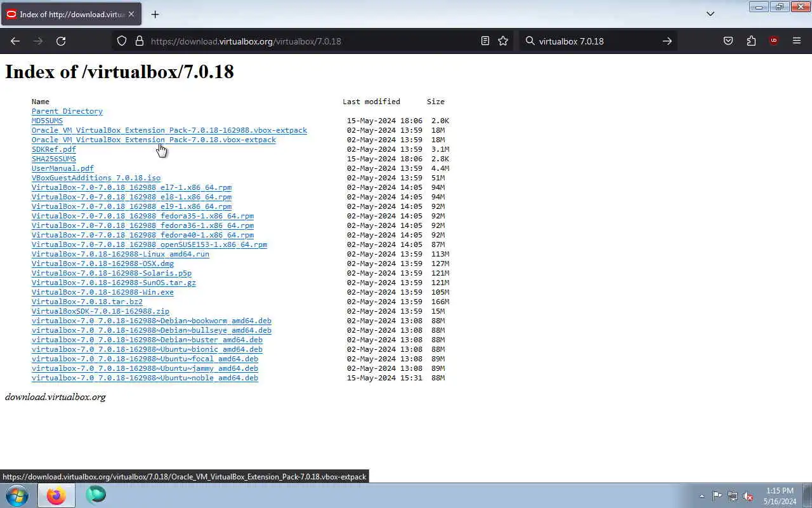
Task: Open UserManual.pdf link
Action: click(x=63, y=168)
